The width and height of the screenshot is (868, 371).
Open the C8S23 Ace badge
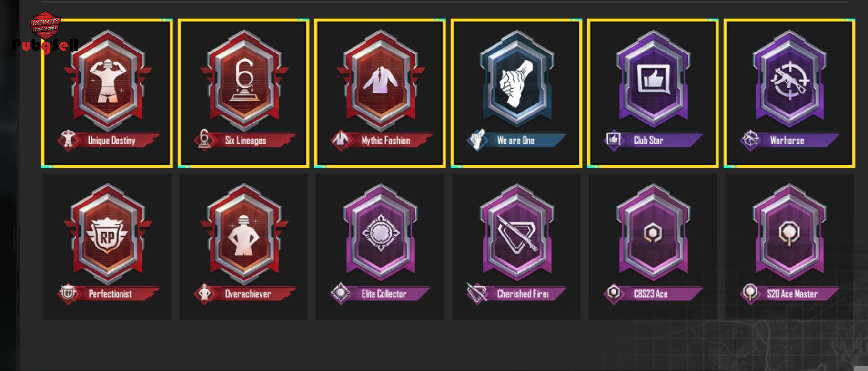[x=653, y=247]
